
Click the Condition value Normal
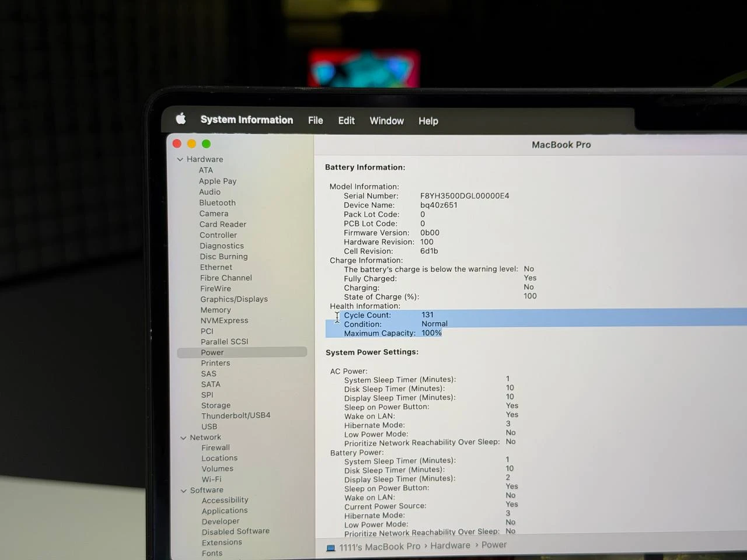435,324
